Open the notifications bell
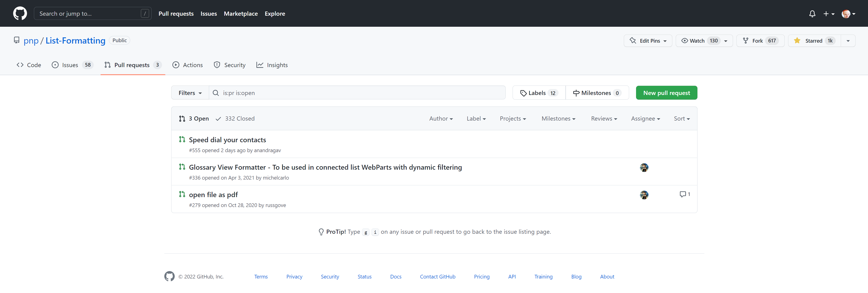 (x=812, y=14)
